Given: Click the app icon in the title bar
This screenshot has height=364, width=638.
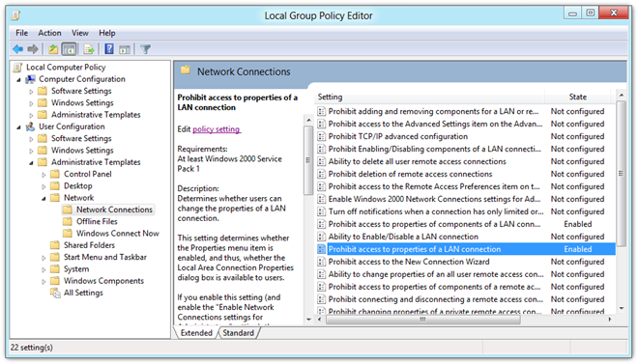Looking at the screenshot, I should click(15, 15).
